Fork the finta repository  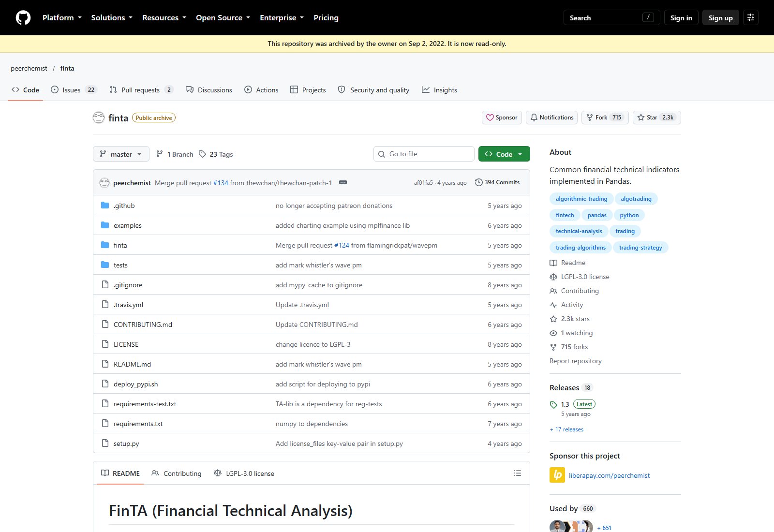click(605, 118)
